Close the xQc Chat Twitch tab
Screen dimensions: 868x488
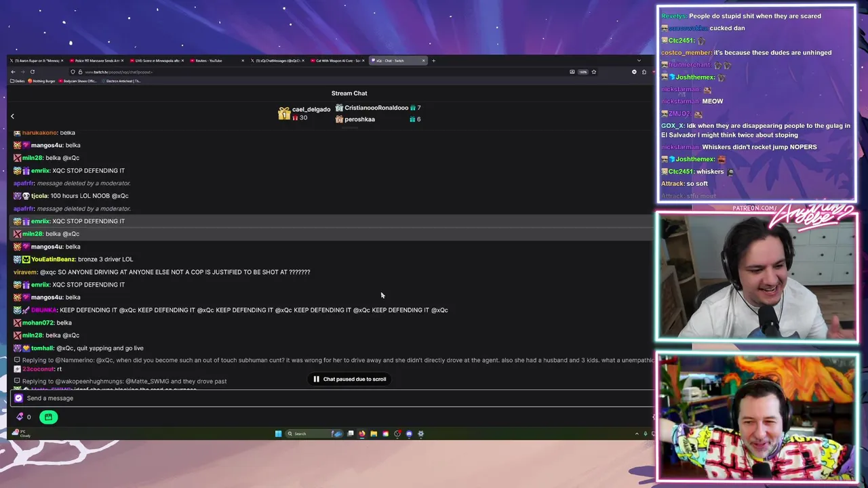tap(424, 60)
